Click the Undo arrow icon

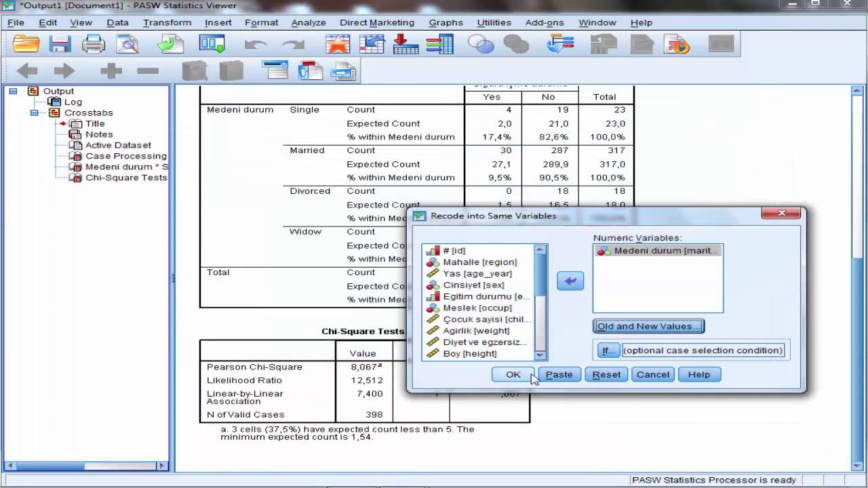point(256,45)
